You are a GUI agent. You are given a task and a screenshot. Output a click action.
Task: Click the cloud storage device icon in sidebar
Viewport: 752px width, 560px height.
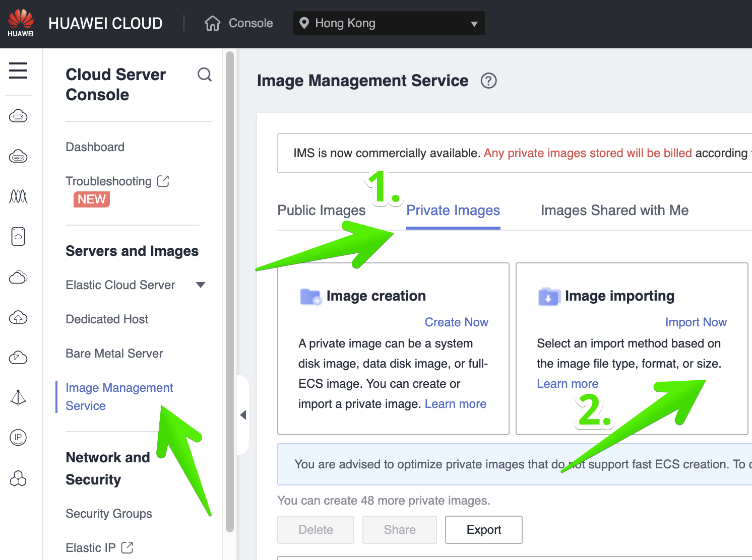[x=18, y=236]
